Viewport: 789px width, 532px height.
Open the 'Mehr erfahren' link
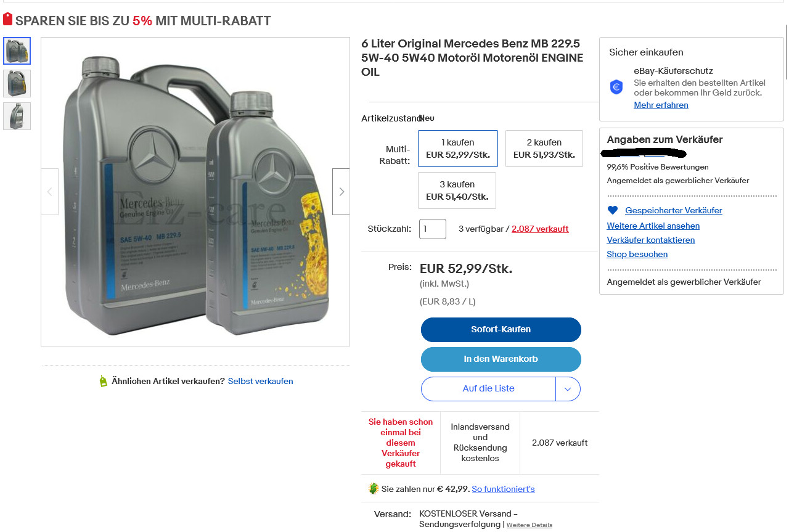(x=661, y=105)
